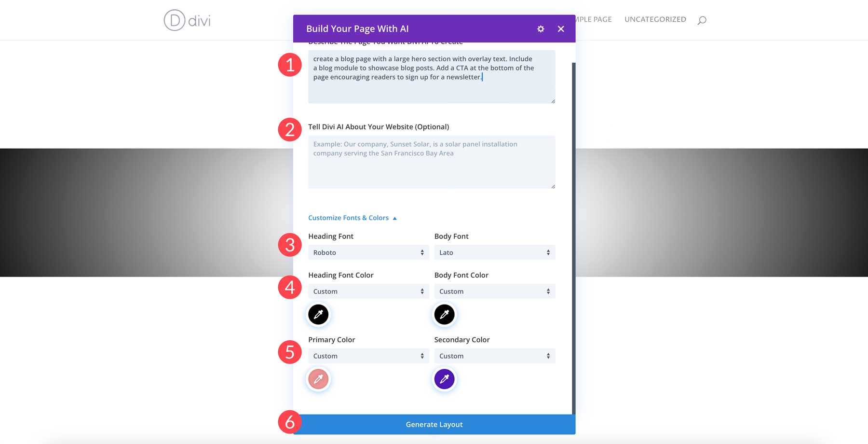The width and height of the screenshot is (868, 444).
Task: Close the Build Your Page With AI modal
Action: [x=561, y=28]
